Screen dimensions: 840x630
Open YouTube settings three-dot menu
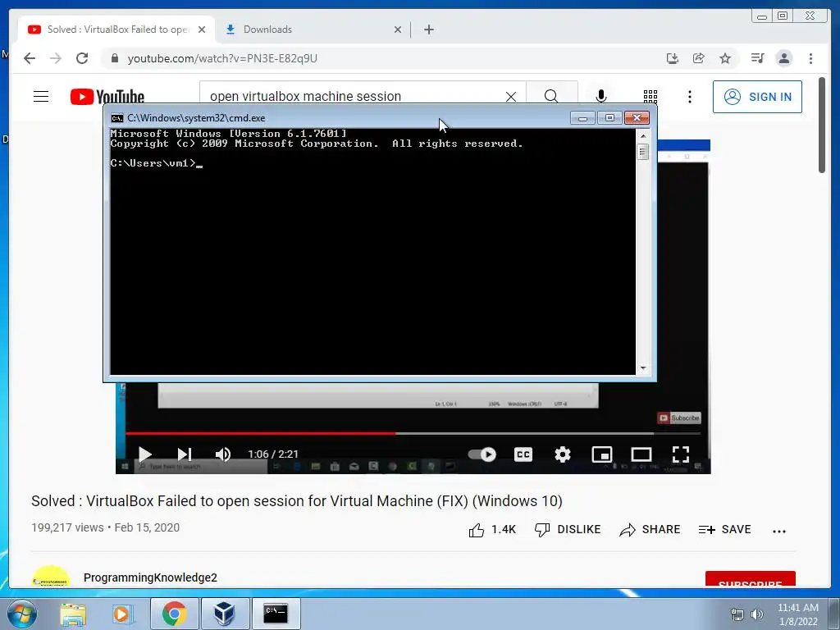coord(689,97)
